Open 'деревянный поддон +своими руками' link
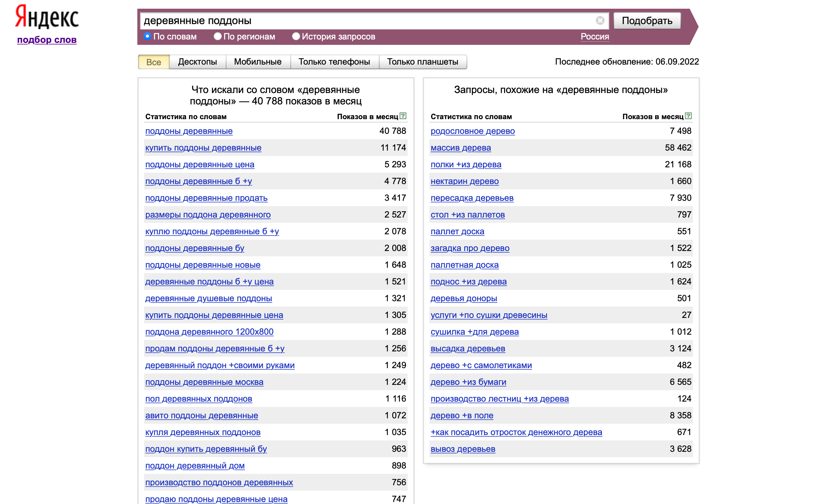Image resolution: width=828 pixels, height=504 pixels. coord(220,366)
